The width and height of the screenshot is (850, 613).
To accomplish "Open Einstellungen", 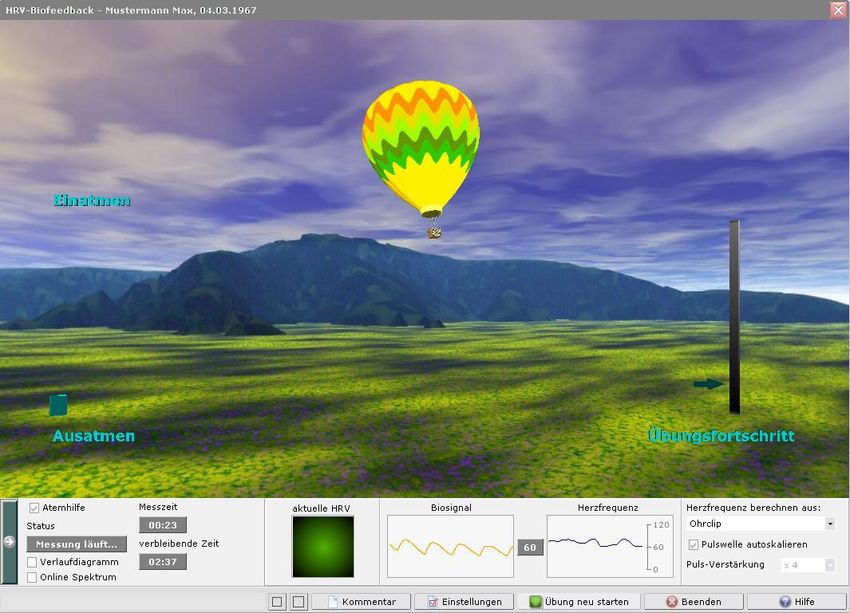I will [x=464, y=602].
